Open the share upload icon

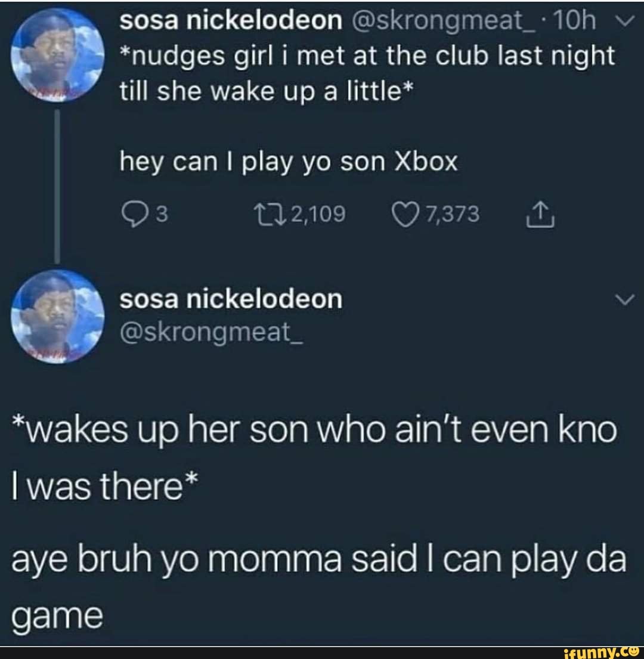tap(541, 215)
